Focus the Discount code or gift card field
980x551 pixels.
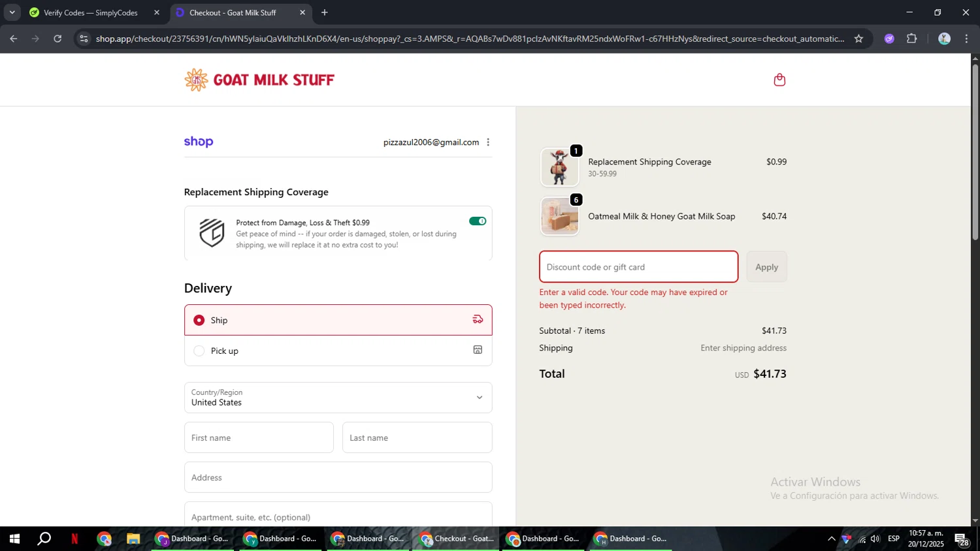point(638,267)
